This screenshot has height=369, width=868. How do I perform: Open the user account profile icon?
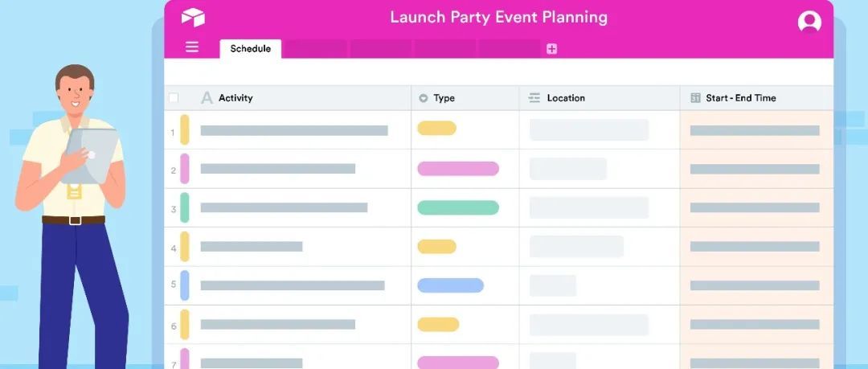tap(809, 22)
